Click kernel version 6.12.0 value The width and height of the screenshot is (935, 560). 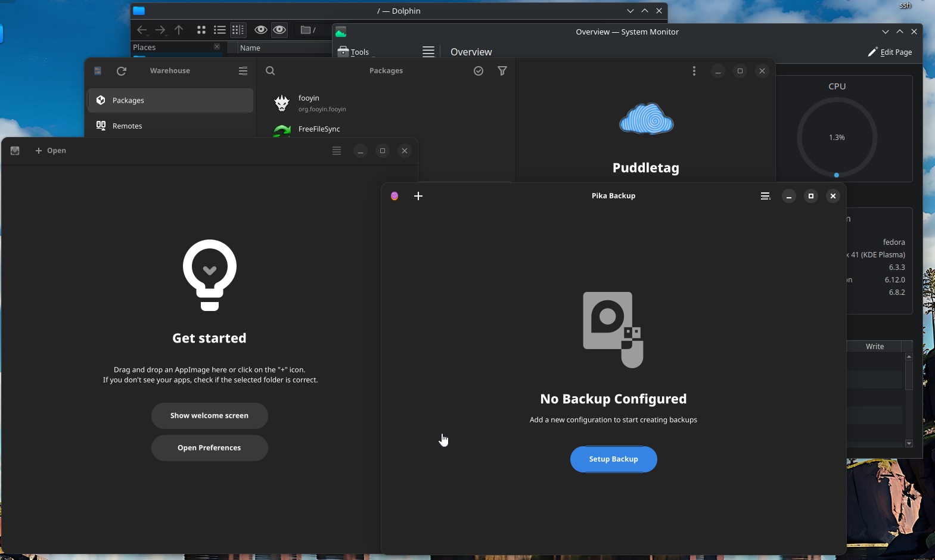pyautogui.click(x=895, y=279)
